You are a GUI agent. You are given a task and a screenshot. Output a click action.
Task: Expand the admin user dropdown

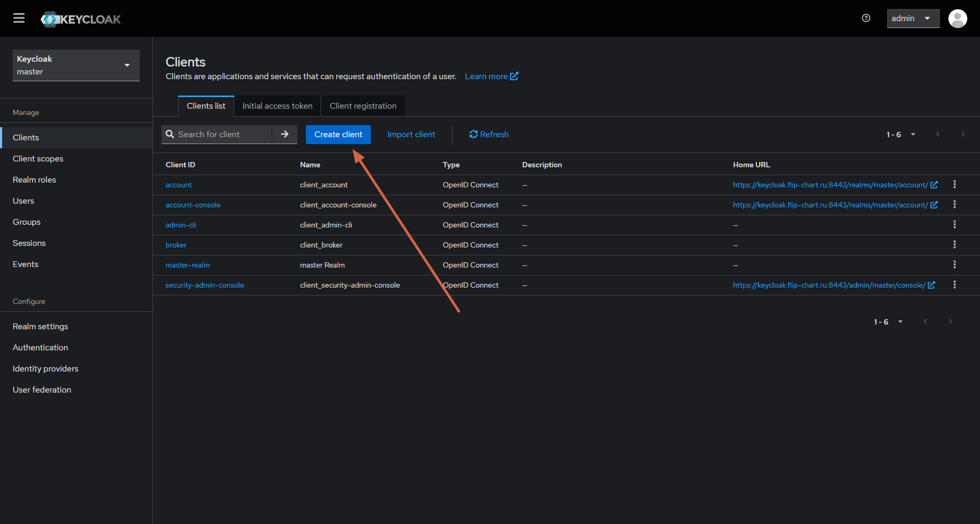913,18
